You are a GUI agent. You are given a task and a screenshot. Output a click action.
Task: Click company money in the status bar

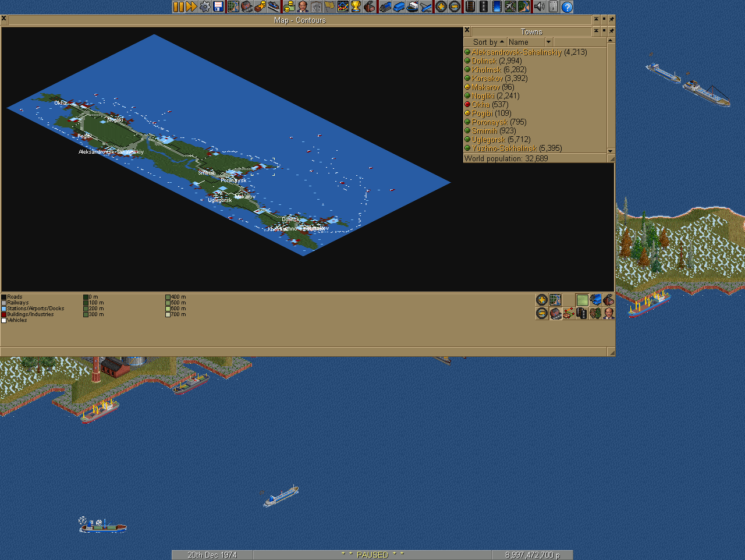[x=532, y=555]
